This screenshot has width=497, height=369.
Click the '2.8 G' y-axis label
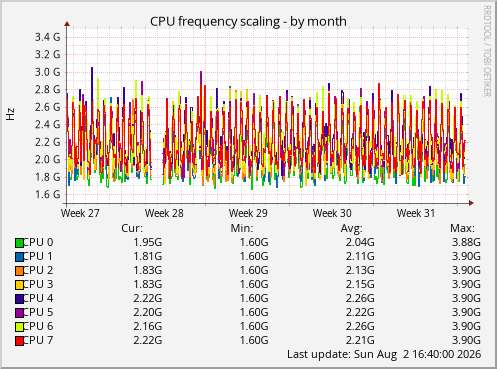48,89
